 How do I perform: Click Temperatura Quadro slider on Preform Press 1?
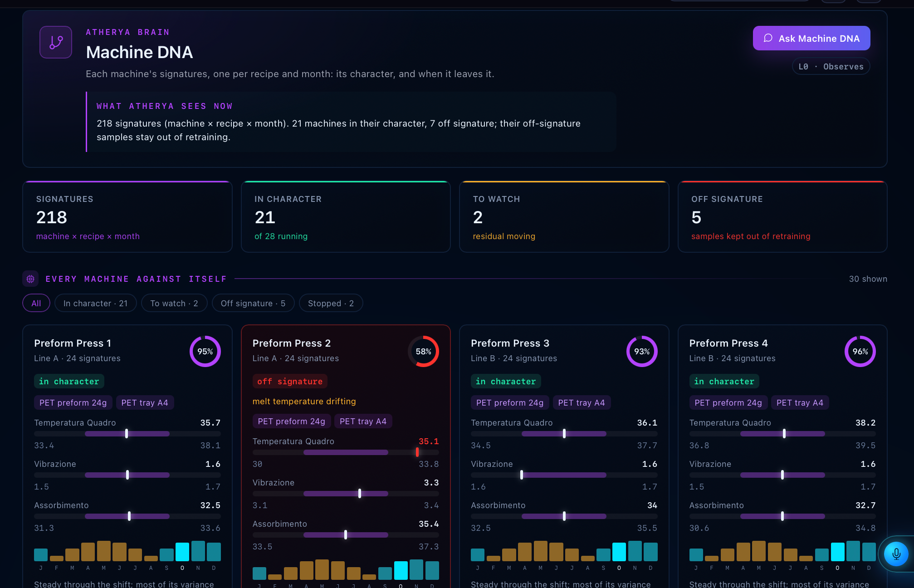pyautogui.click(x=127, y=434)
